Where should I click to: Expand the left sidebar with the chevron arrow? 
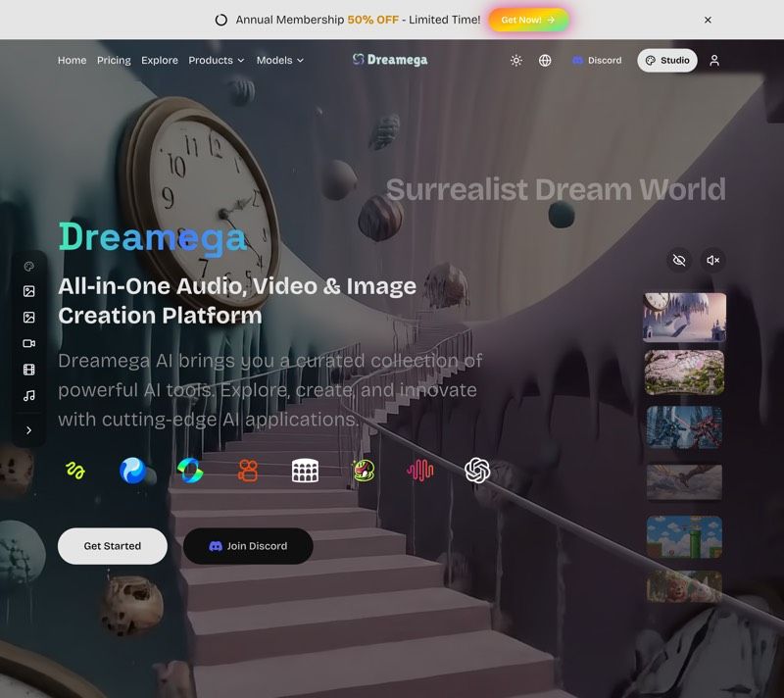pyautogui.click(x=28, y=429)
